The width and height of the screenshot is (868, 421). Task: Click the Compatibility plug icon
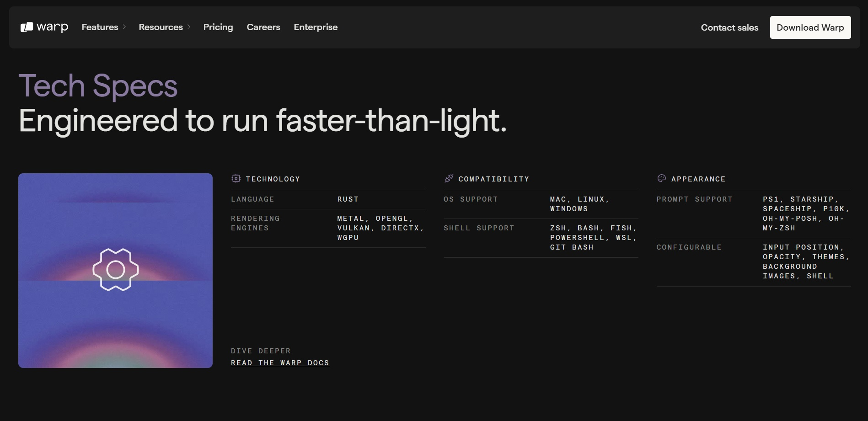(x=449, y=178)
